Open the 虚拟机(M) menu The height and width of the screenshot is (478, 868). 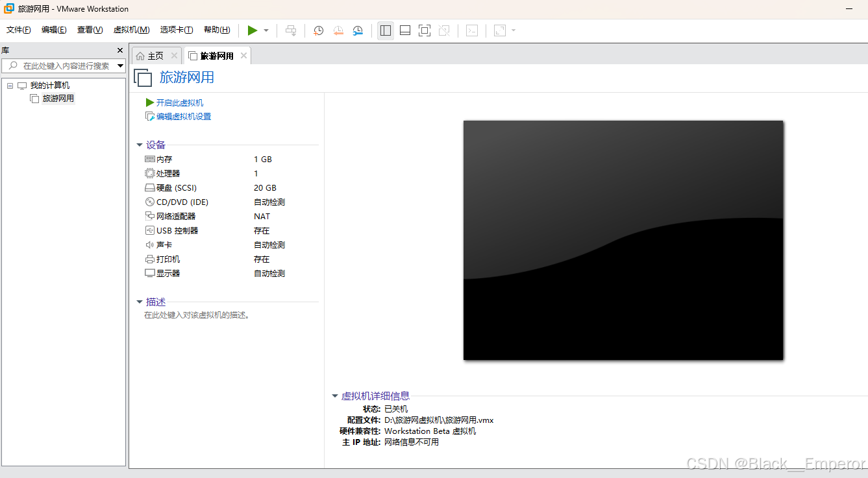pyautogui.click(x=131, y=30)
